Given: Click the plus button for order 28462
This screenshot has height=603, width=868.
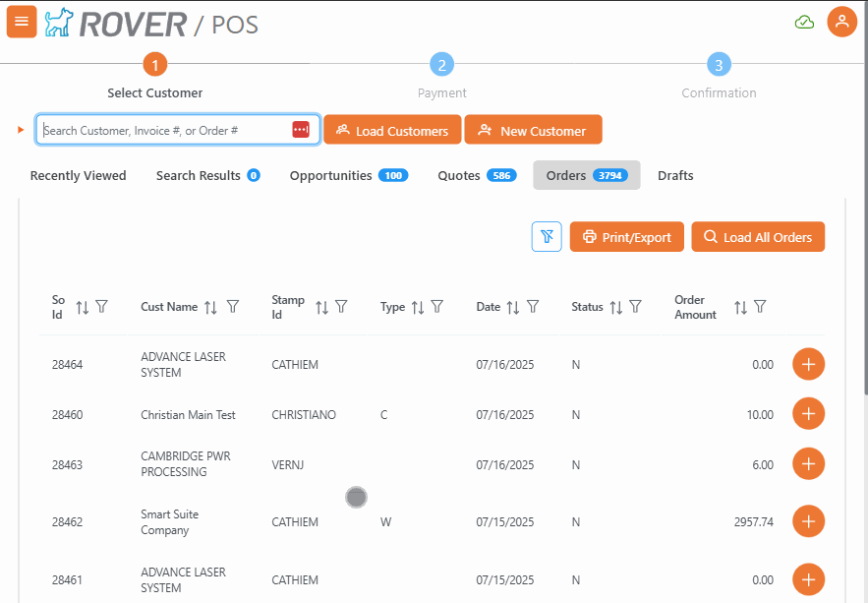Looking at the screenshot, I should pyautogui.click(x=808, y=521).
